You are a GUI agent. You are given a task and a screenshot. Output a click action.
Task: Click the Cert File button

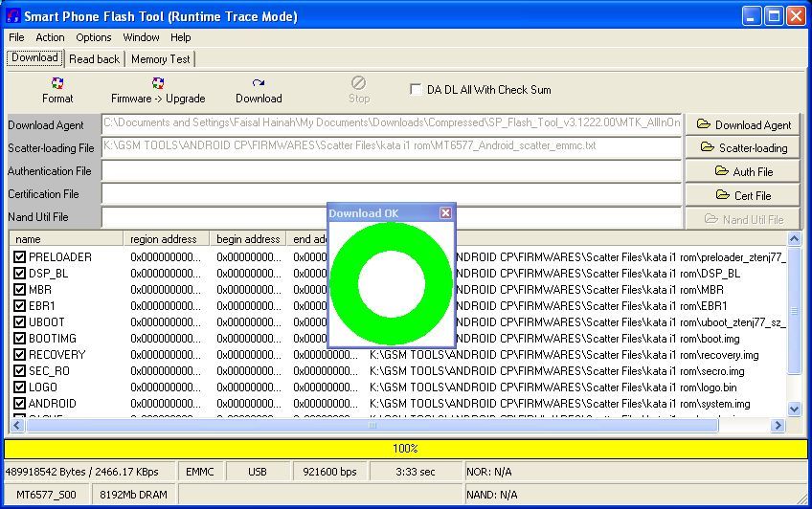point(743,195)
